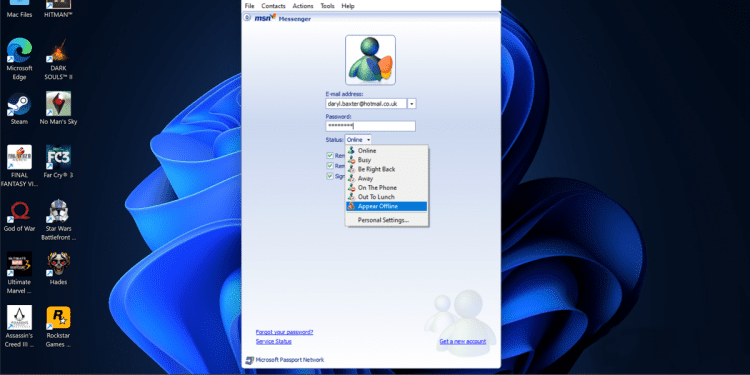Choose Appear Offline status
The image size is (750, 375).
tap(386, 206)
